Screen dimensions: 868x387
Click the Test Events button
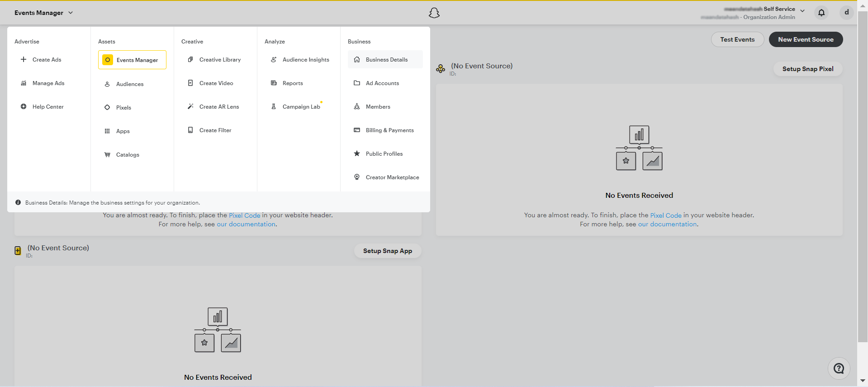737,39
